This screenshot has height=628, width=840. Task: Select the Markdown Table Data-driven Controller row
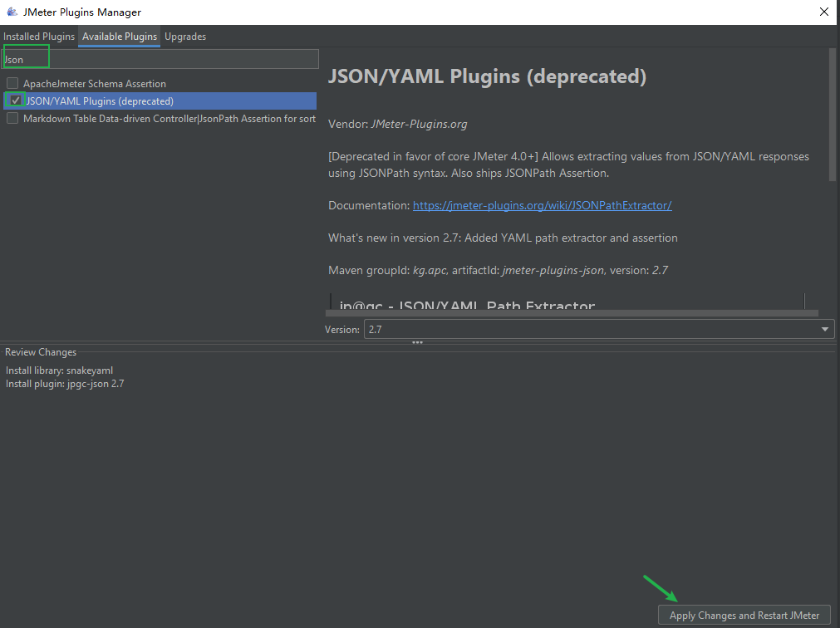[x=160, y=118]
